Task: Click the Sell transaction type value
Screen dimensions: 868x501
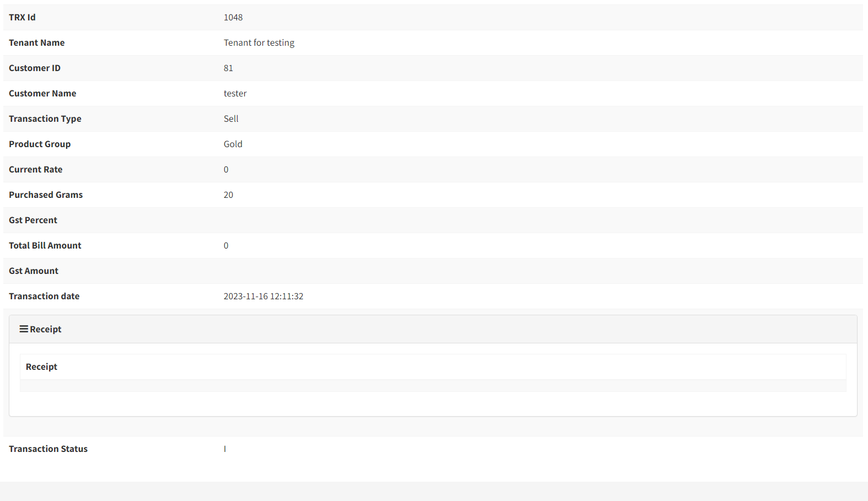Action: tap(231, 119)
